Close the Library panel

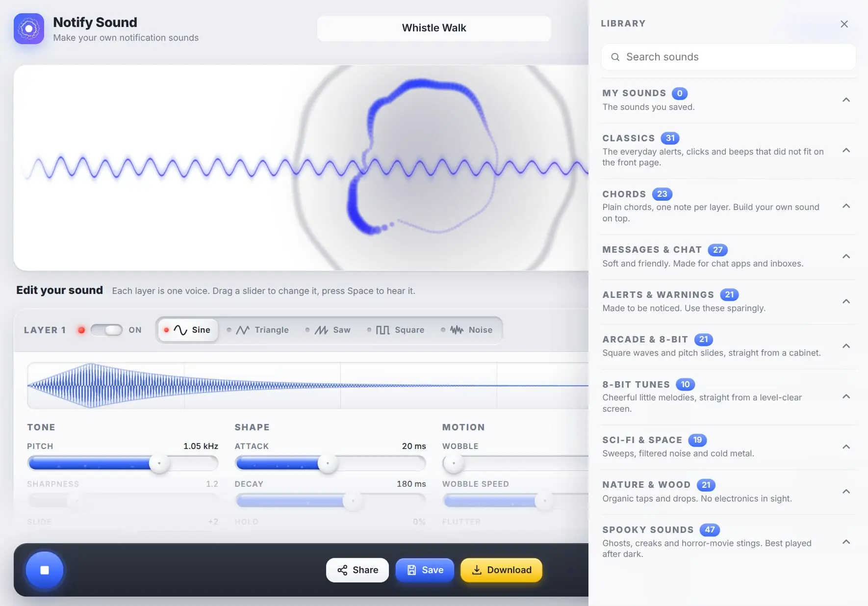coord(844,24)
